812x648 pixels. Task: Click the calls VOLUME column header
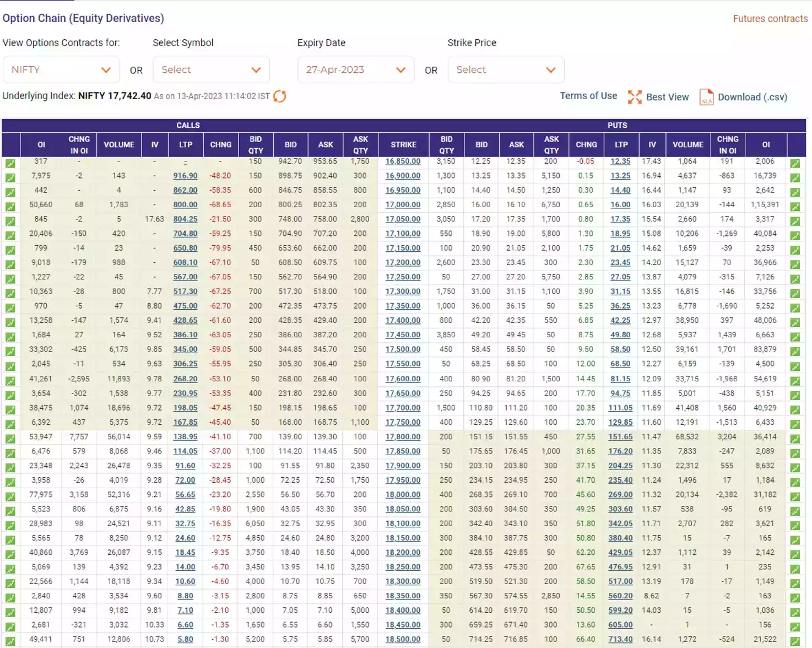[119, 145]
